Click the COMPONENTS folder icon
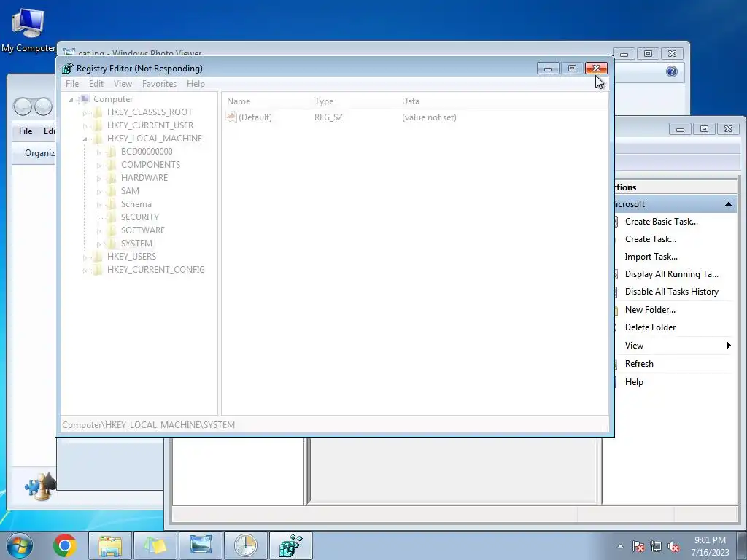This screenshot has height=560, width=747. pos(112,165)
